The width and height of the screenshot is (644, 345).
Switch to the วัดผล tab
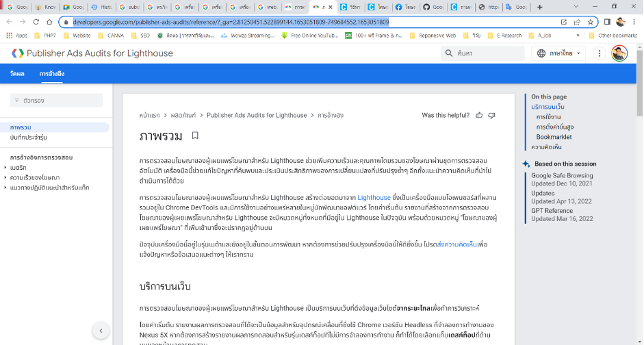click(x=17, y=73)
